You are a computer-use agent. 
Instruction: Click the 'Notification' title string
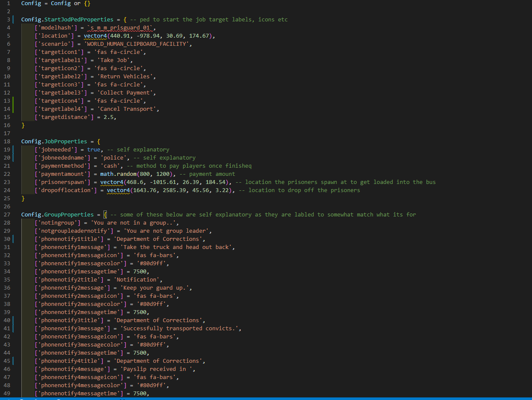pos(136,280)
